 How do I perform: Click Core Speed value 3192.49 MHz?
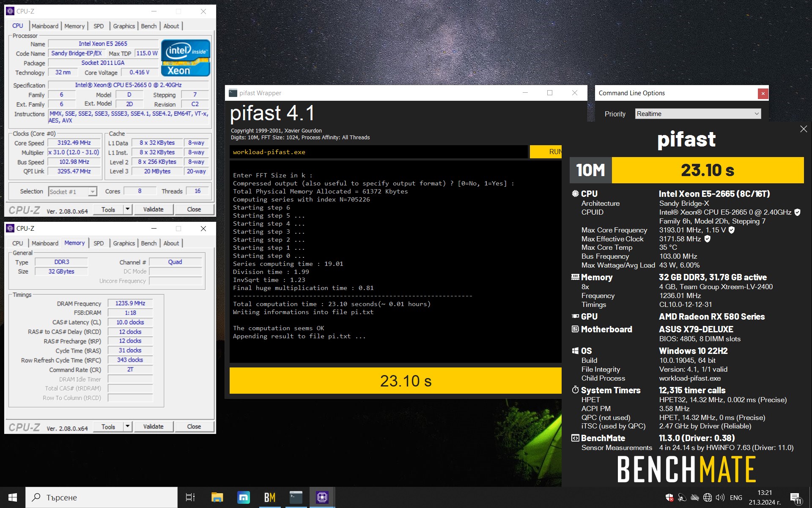point(74,143)
